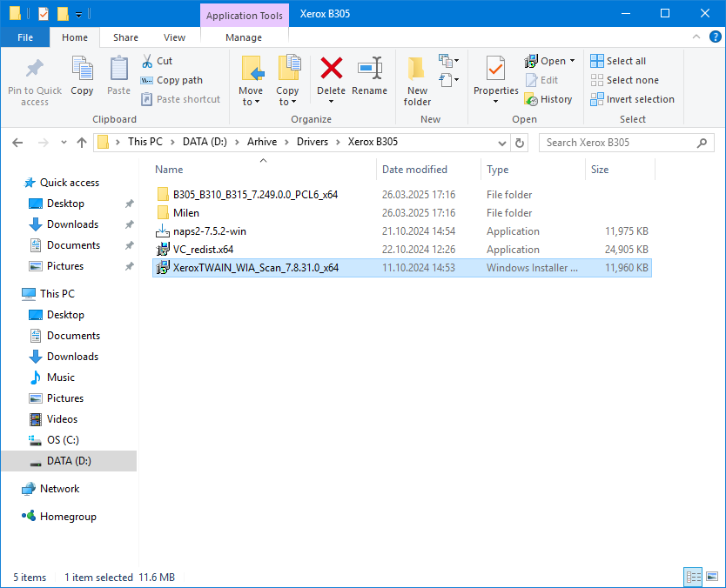Click Arhive in address breadcrumb
Image resolution: width=726 pixels, height=588 pixels.
click(262, 142)
